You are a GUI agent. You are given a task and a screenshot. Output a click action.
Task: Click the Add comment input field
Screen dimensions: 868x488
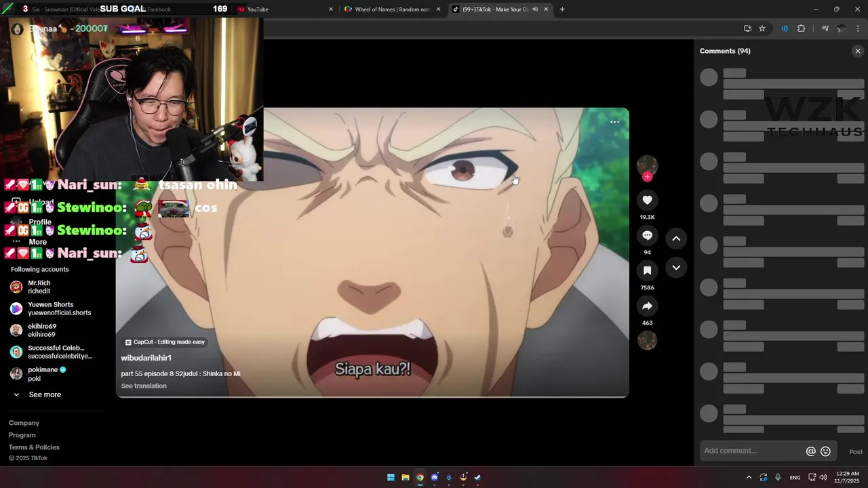pyautogui.click(x=752, y=451)
